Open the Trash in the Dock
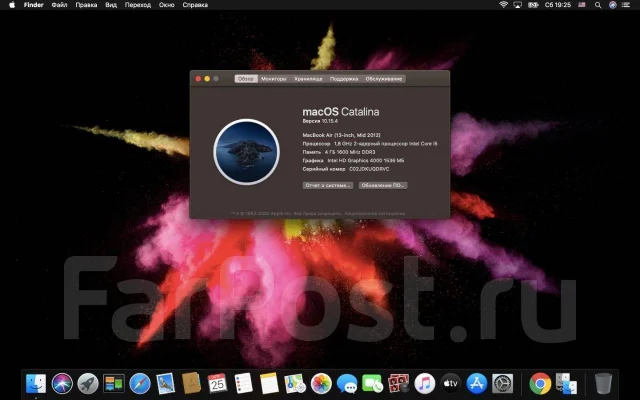 [603, 384]
